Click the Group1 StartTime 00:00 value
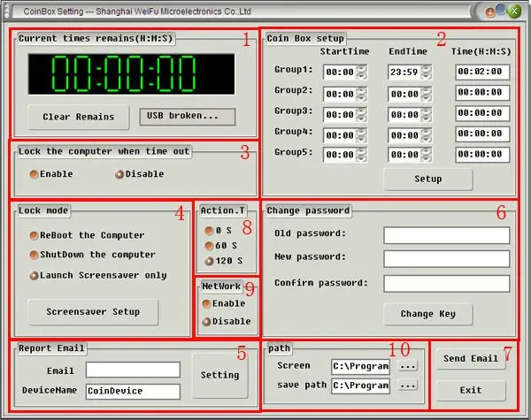Image resolution: width=531 pixels, height=420 pixels. (x=340, y=73)
